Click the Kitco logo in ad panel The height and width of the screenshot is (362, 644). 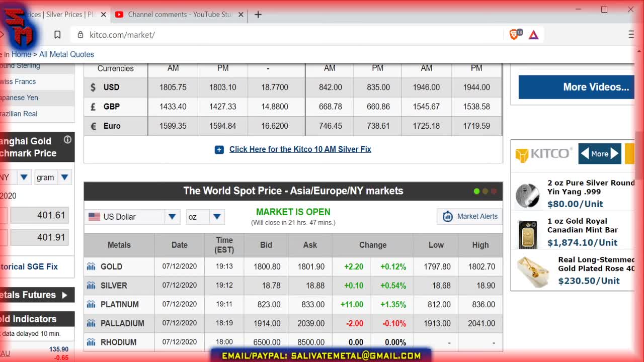click(x=544, y=154)
